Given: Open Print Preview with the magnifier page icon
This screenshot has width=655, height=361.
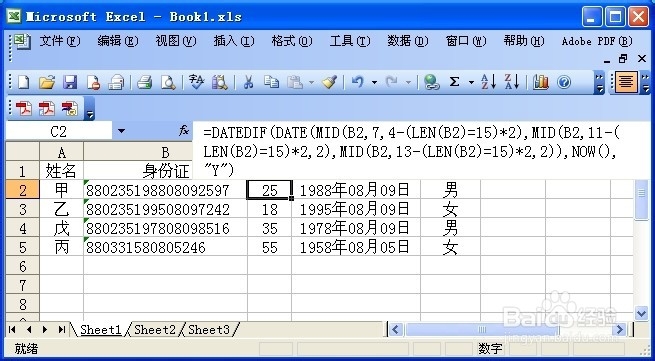Looking at the screenshot, I should coord(168,82).
